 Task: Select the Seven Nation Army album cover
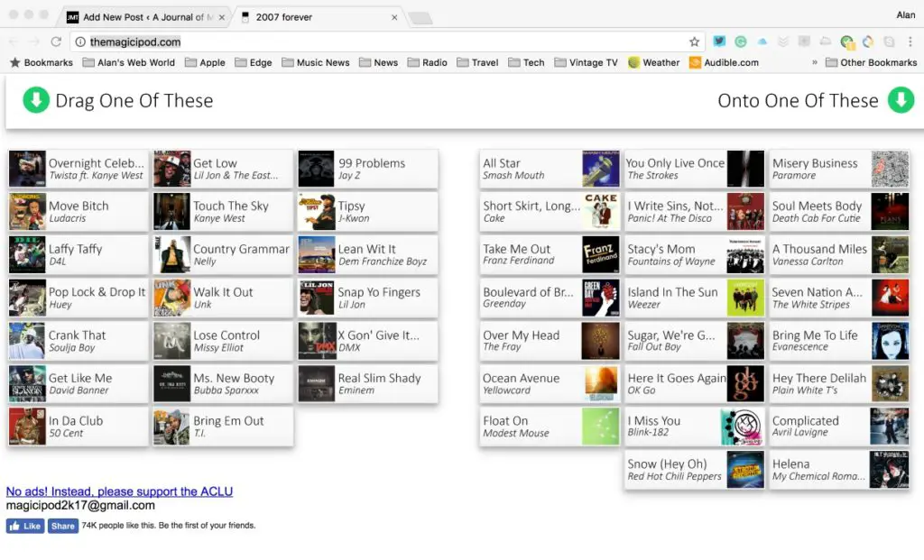[890, 298]
